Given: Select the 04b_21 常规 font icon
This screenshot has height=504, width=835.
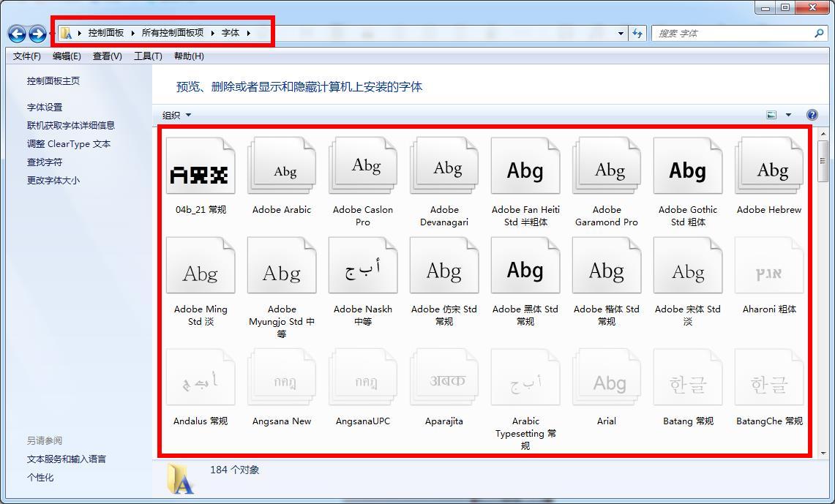Looking at the screenshot, I should pos(201,166).
